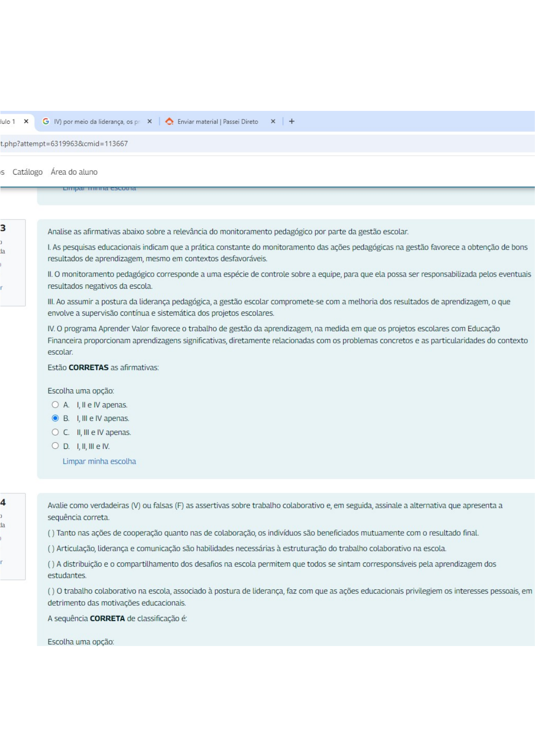Close the Passei Direto tab

273,121
